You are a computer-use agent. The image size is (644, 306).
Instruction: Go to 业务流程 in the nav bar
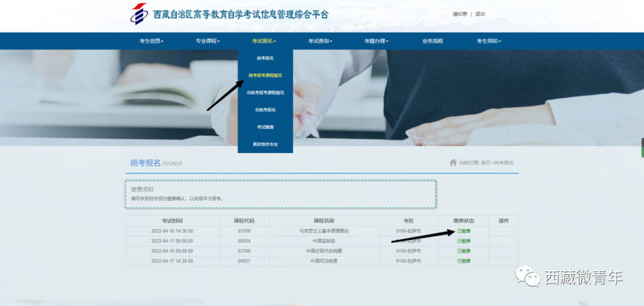click(x=432, y=41)
